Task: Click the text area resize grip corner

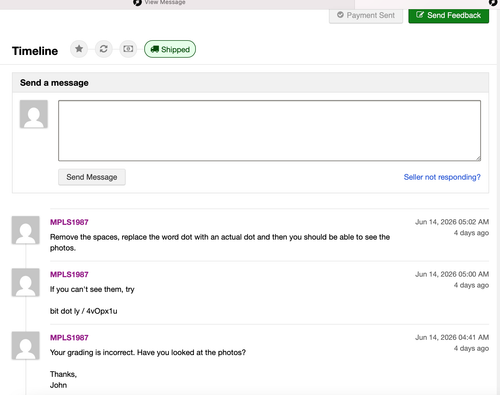Action: coord(478,158)
